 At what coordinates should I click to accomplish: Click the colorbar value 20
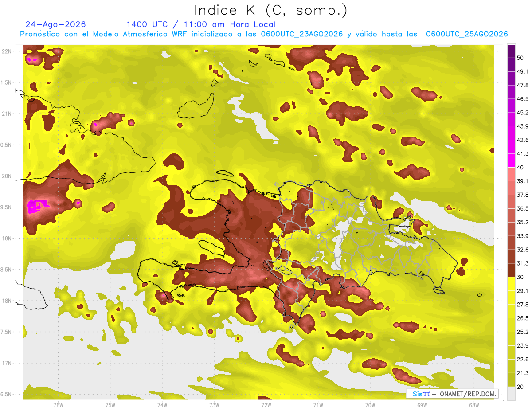click(x=520, y=387)
